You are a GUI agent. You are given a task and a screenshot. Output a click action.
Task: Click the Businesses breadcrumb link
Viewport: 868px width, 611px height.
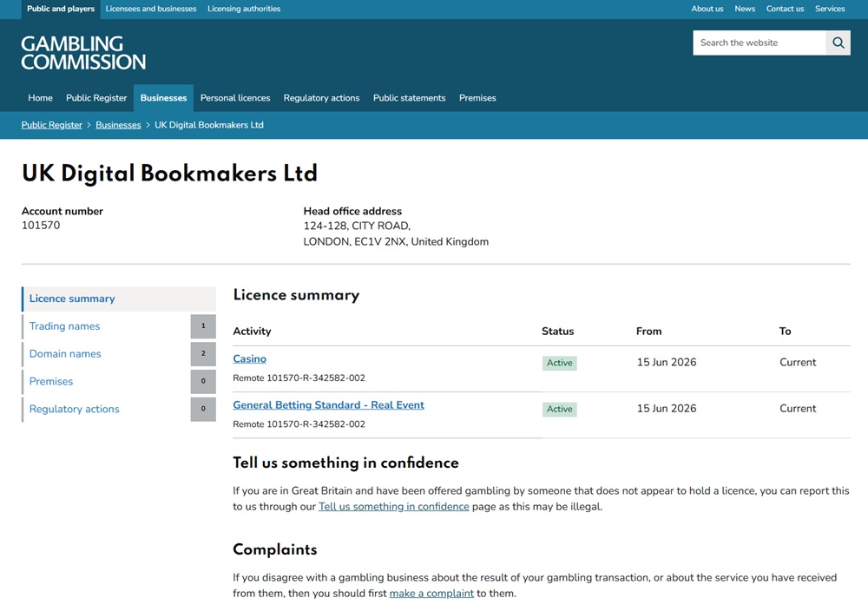(x=118, y=125)
